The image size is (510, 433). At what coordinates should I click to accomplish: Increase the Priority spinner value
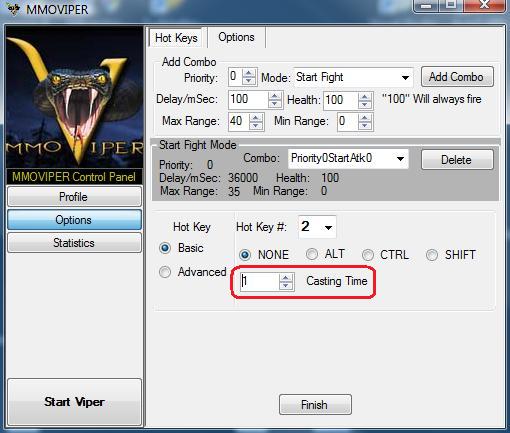tap(249, 73)
